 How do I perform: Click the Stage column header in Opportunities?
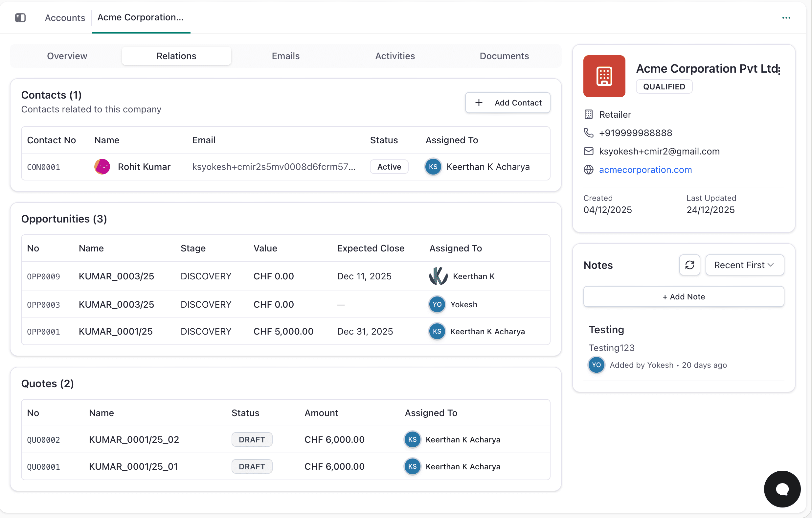pos(193,248)
